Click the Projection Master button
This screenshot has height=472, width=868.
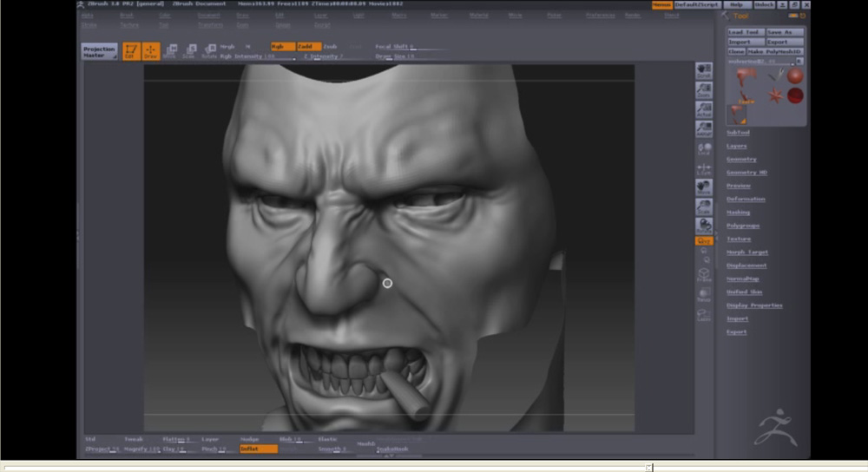tap(99, 51)
